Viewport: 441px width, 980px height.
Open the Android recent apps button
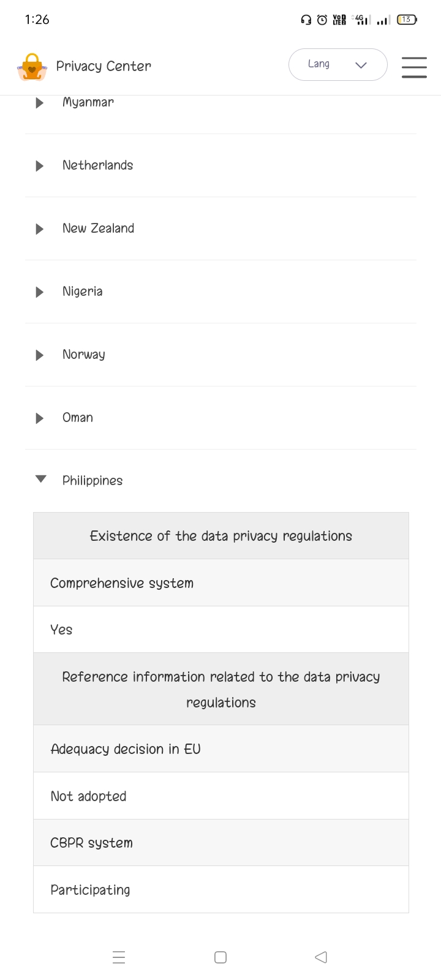point(119,957)
